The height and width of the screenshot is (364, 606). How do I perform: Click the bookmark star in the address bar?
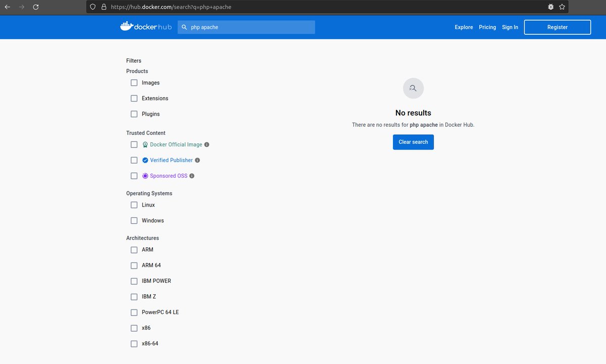562,7
